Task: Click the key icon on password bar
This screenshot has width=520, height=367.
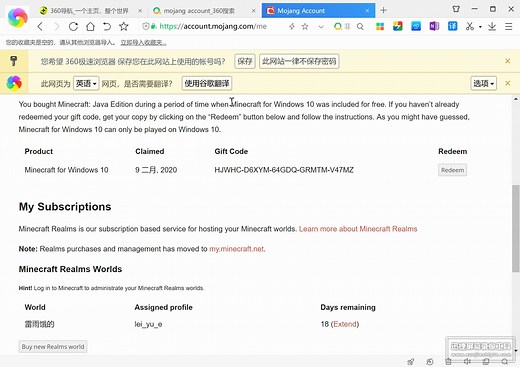Action: point(13,61)
